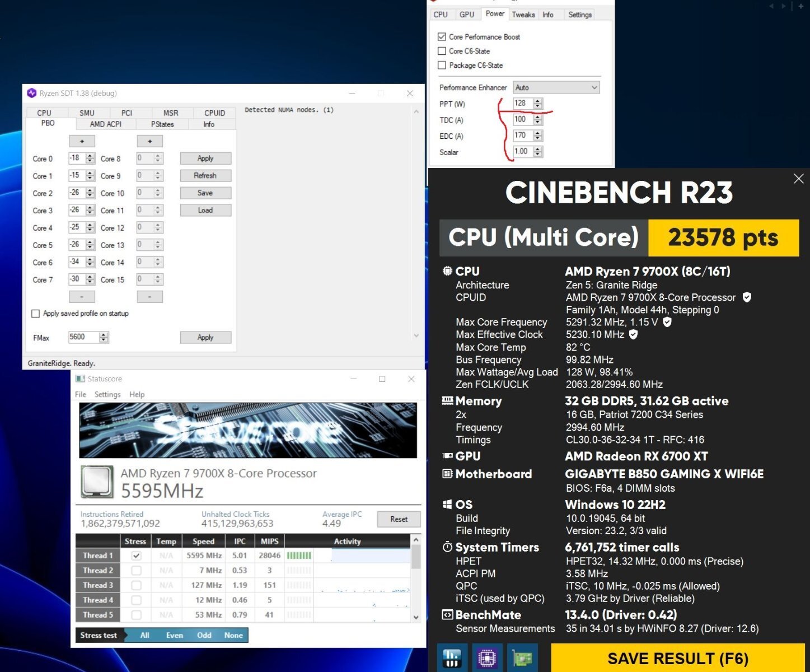
Task: Open the HWiNFO icon in BenchMate
Action: (x=452, y=657)
